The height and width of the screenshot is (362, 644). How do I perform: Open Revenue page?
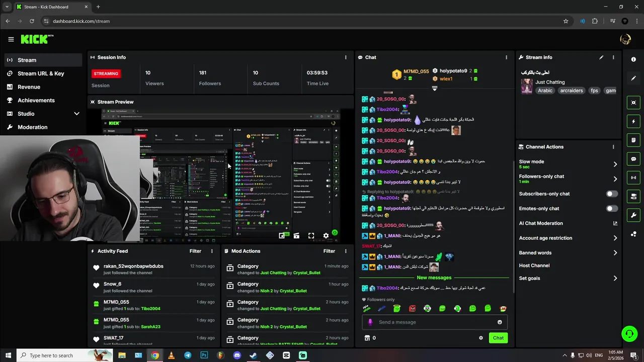(42, 87)
